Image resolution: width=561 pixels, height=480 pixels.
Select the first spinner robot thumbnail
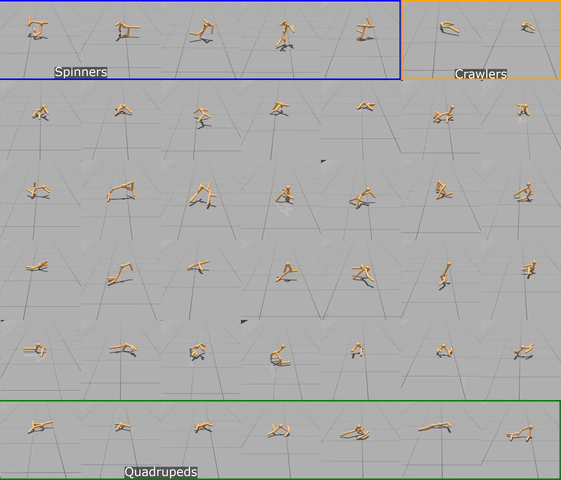[x=38, y=27]
